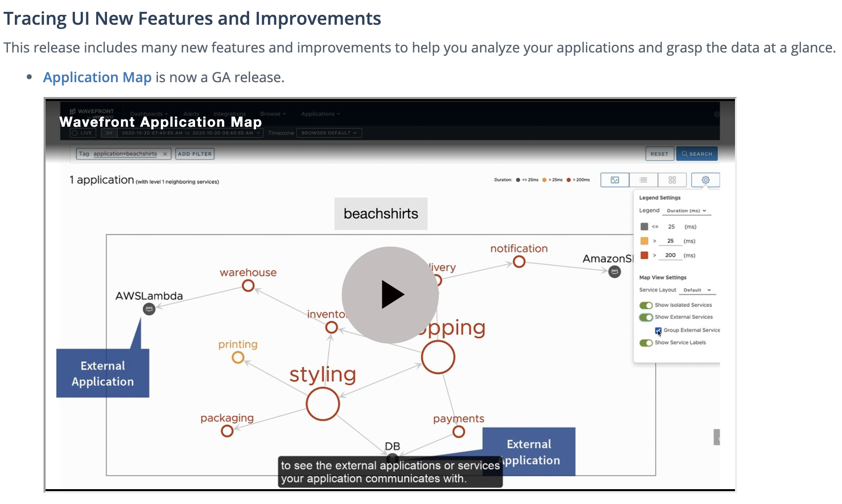Expand the Browser Default timezone dropdown

tap(329, 133)
